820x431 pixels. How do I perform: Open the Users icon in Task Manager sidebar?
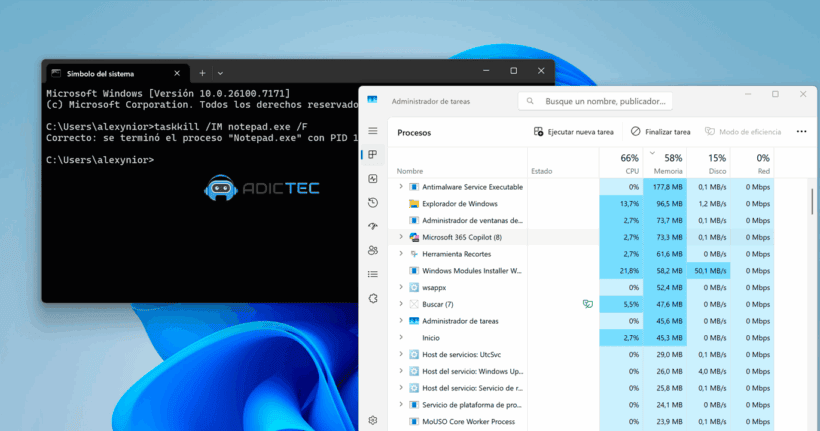click(373, 251)
